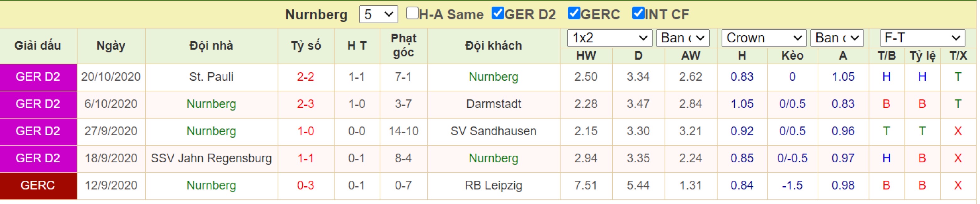The height and width of the screenshot is (204, 980).
Task: Open the RB Leipzig team link
Action: 493,185
